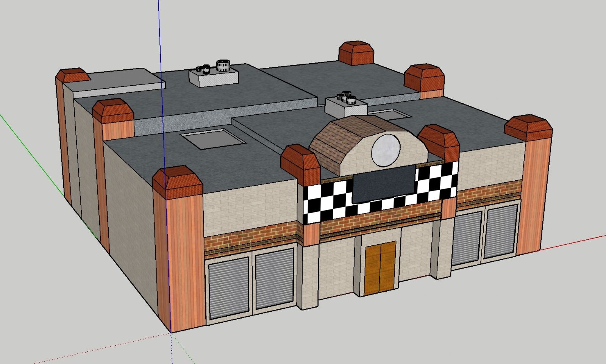Select the rooftop AC unit behind the arched gable
The image size is (606, 364).
coord(346,104)
